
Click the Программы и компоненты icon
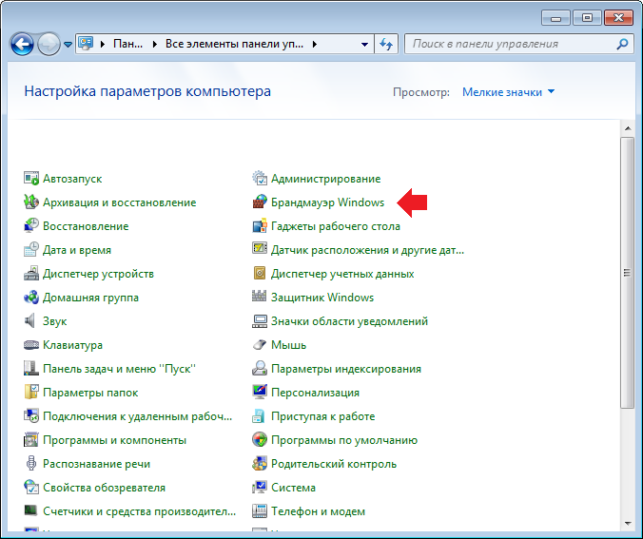31,440
